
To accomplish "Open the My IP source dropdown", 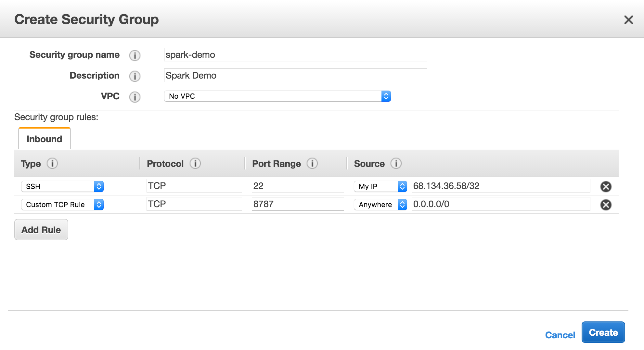I will point(380,186).
